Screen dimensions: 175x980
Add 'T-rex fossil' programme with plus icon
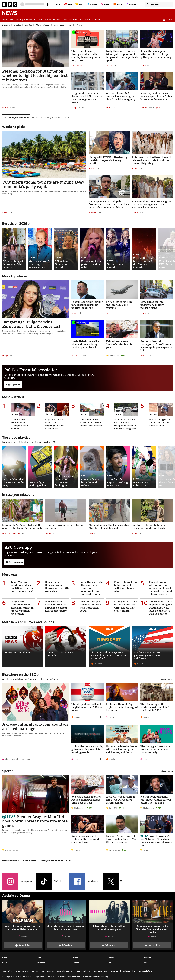[170, 717]
